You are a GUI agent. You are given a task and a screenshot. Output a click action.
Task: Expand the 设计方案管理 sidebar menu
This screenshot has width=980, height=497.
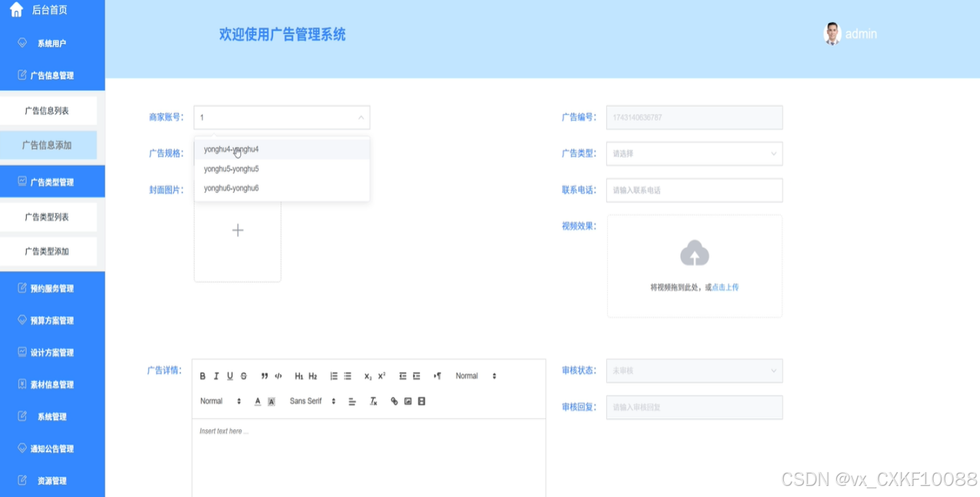point(52,353)
